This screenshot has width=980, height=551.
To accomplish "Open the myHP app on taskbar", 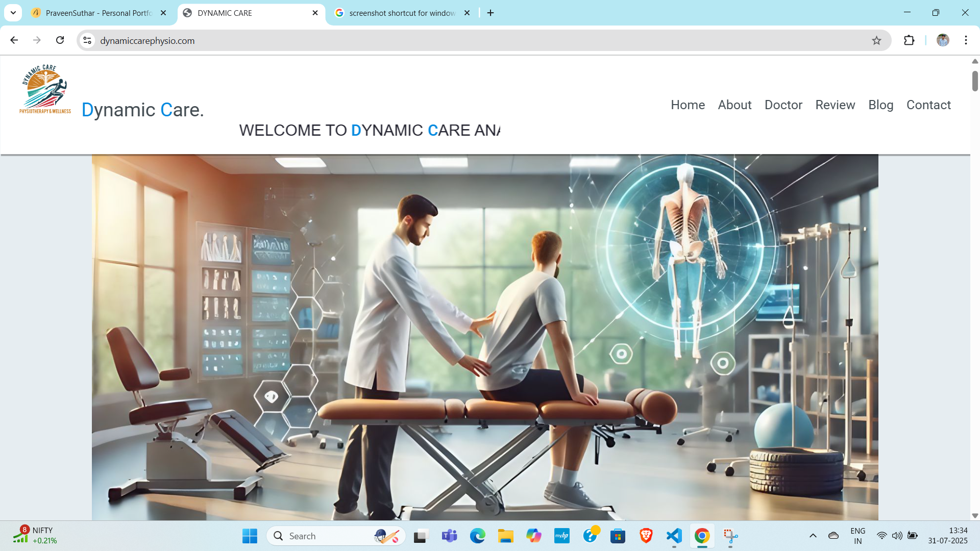I will tap(561, 536).
